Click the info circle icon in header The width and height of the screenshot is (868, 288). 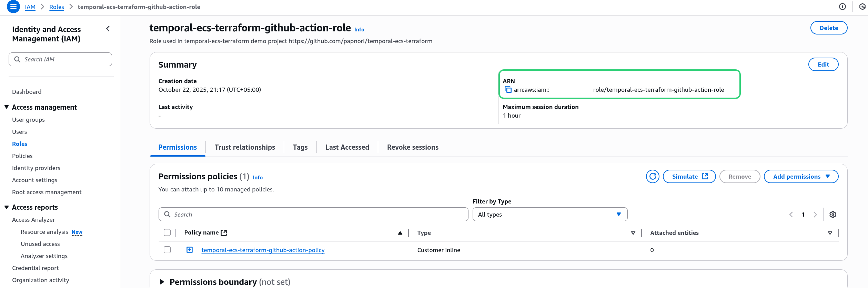842,7
